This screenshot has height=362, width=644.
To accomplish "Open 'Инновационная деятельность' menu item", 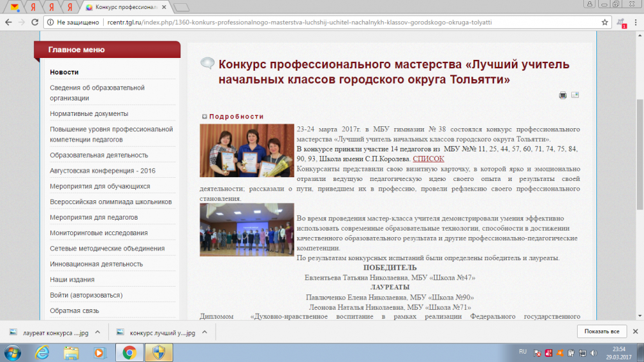I will coord(96,264).
